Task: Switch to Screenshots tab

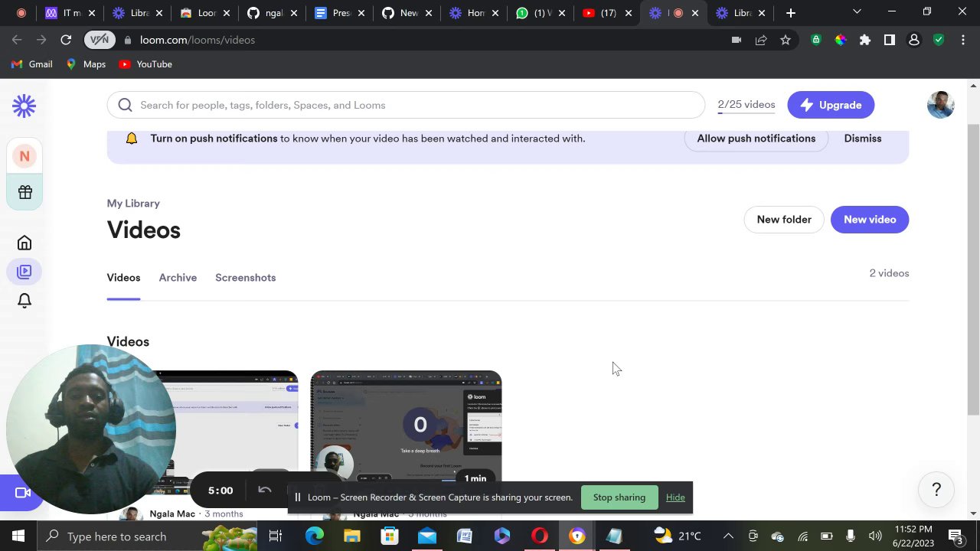Action: 245,278
